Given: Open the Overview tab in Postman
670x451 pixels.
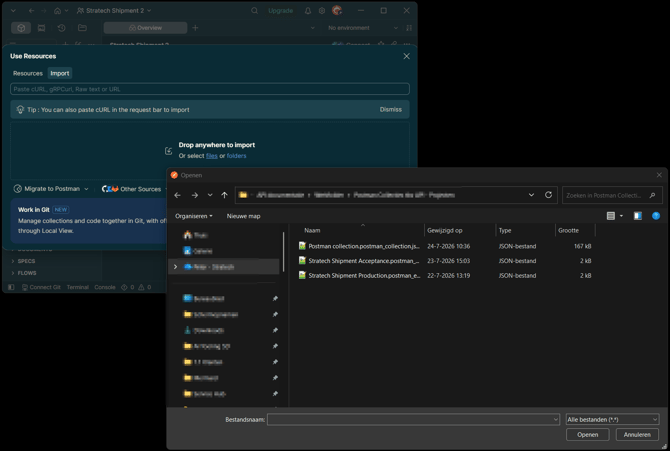Looking at the screenshot, I should click(x=145, y=28).
